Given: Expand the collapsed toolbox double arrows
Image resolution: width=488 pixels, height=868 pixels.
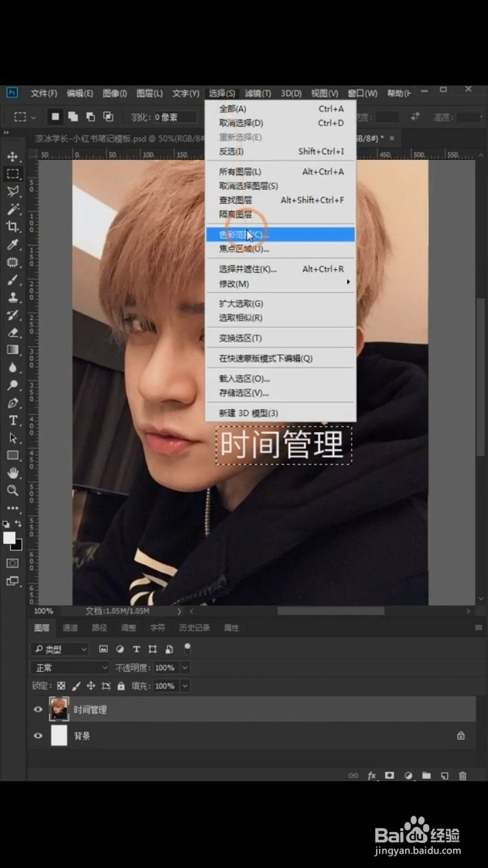Looking at the screenshot, I should pos(6,133).
